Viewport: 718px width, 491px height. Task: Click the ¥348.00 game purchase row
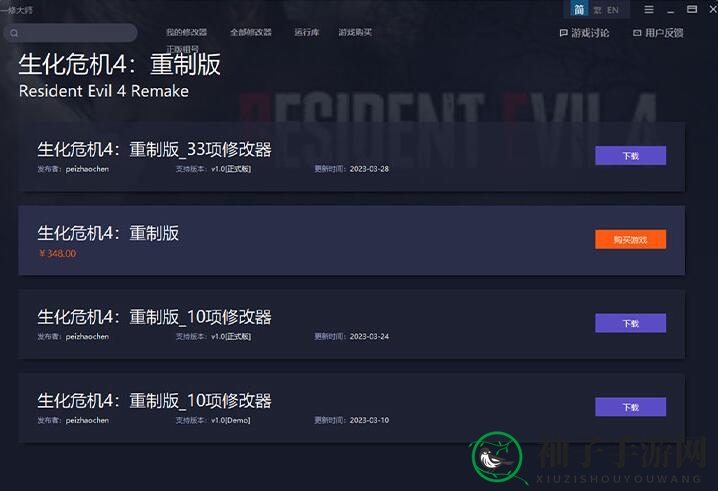tap(352, 240)
